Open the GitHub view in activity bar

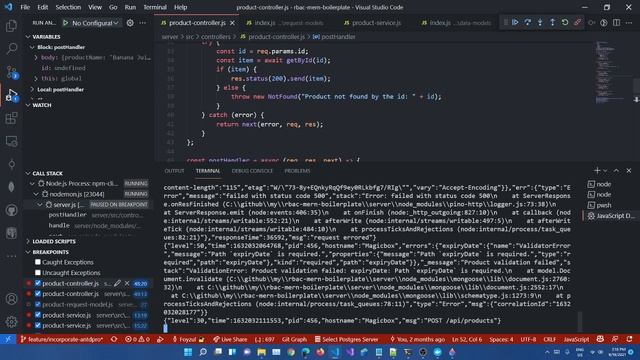tap(11, 210)
